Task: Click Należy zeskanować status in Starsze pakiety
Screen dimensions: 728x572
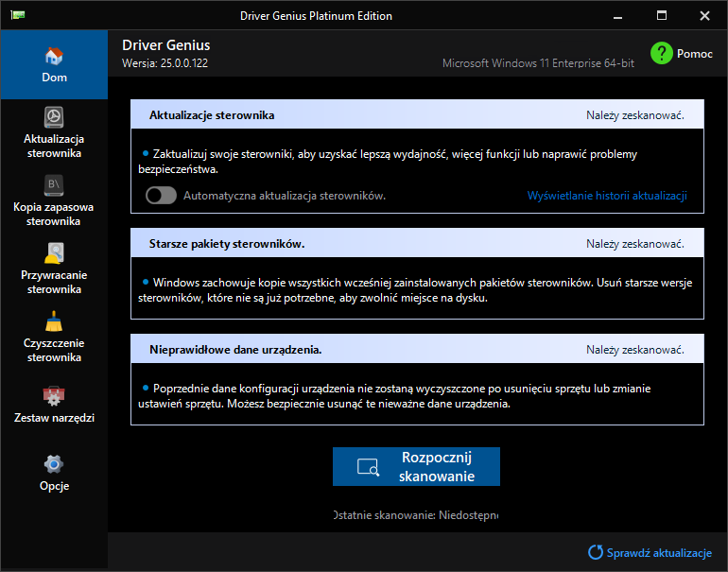Action: (x=634, y=244)
